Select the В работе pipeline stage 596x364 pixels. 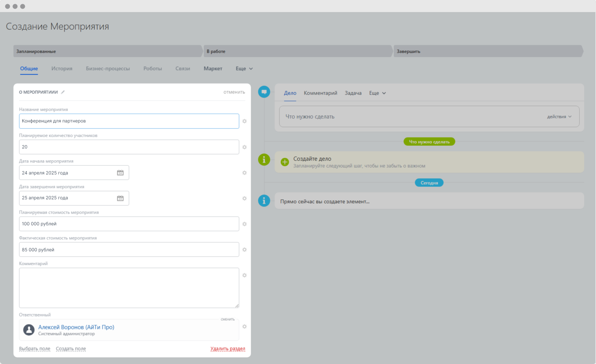pyautogui.click(x=297, y=51)
